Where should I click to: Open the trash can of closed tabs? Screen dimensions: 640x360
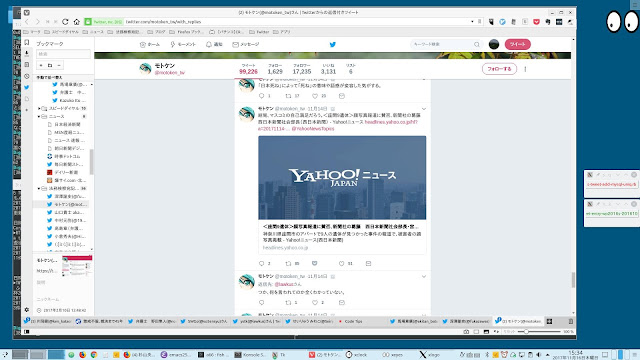tap(571, 322)
